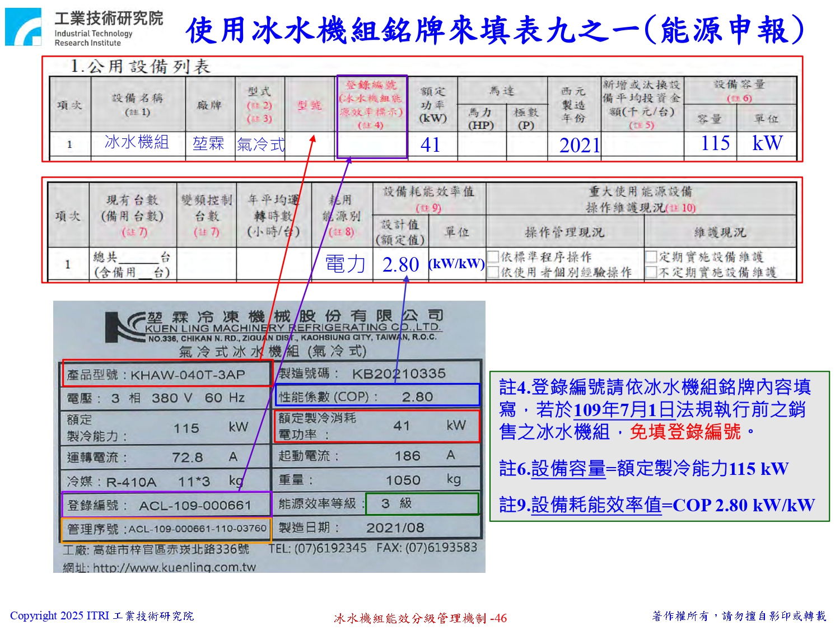
Task: Select the 1.公用設備列表 heading
Action: pos(140,67)
